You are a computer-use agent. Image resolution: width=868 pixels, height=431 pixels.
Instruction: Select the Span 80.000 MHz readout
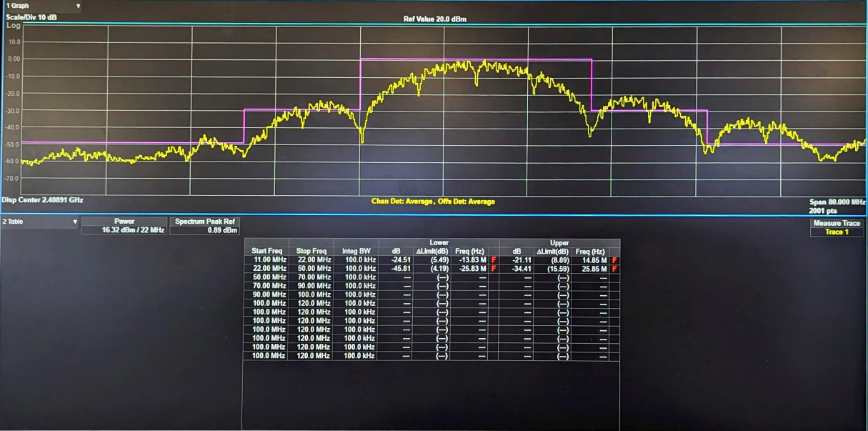pos(837,202)
